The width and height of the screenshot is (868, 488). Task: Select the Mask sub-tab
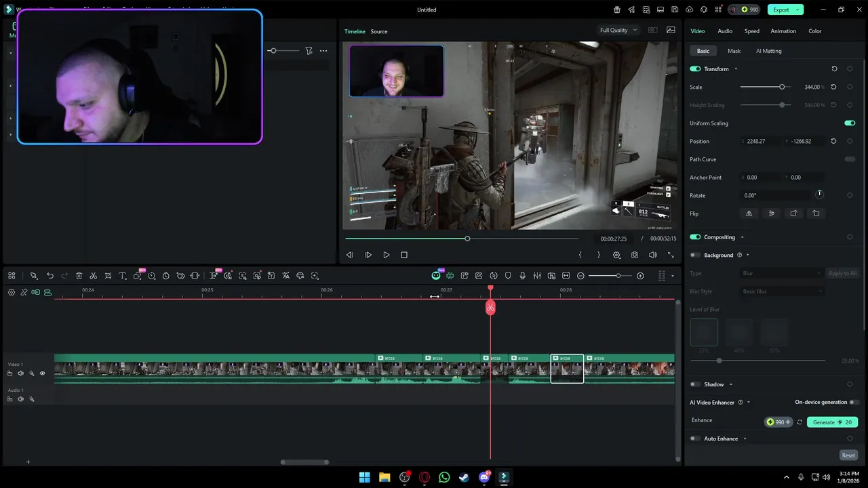coord(734,51)
